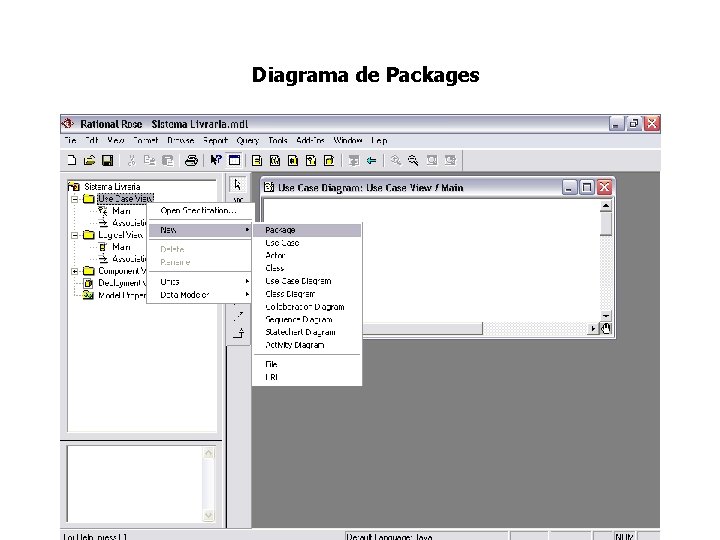Select the Logical View folder

point(121,235)
